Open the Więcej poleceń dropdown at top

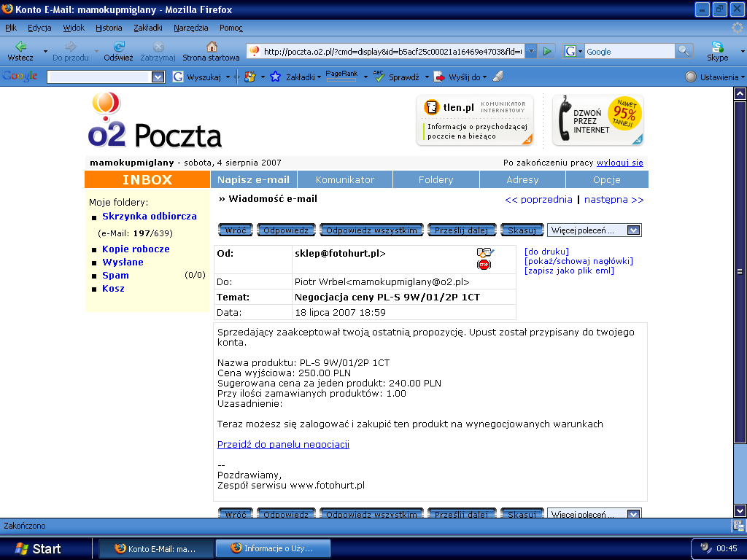tap(594, 230)
